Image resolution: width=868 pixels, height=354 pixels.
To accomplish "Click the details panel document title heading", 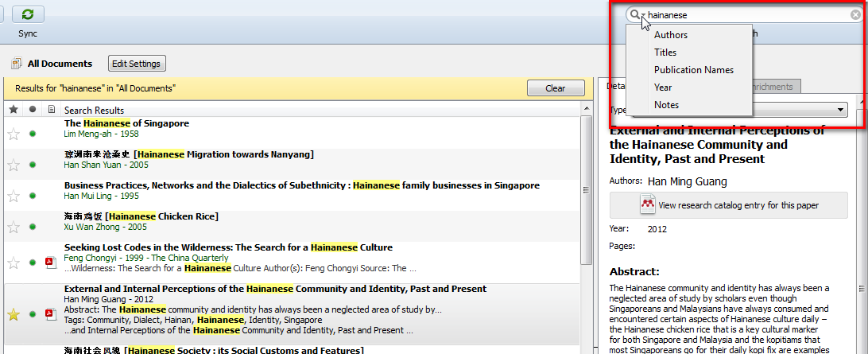I will [x=718, y=145].
